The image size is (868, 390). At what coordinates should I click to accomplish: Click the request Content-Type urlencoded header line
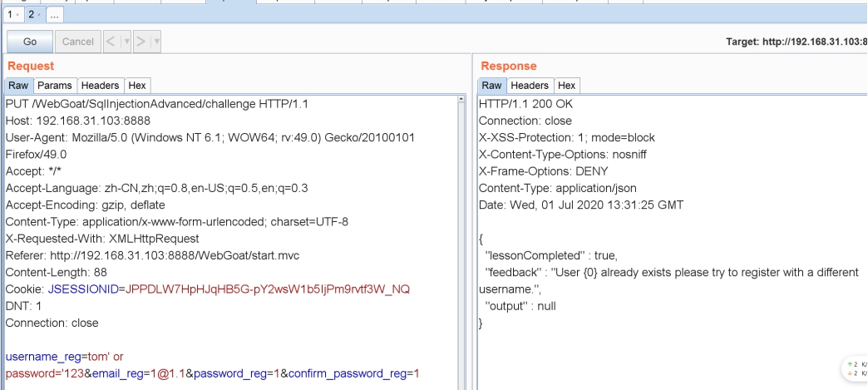[x=176, y=221]
